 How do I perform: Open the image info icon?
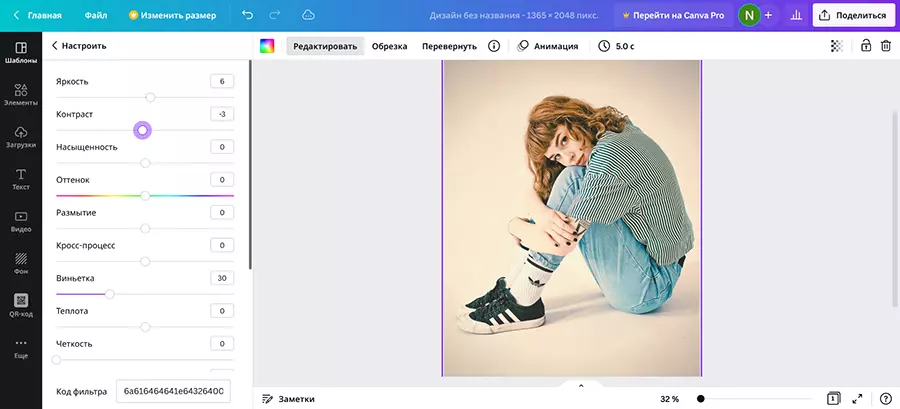494,46
